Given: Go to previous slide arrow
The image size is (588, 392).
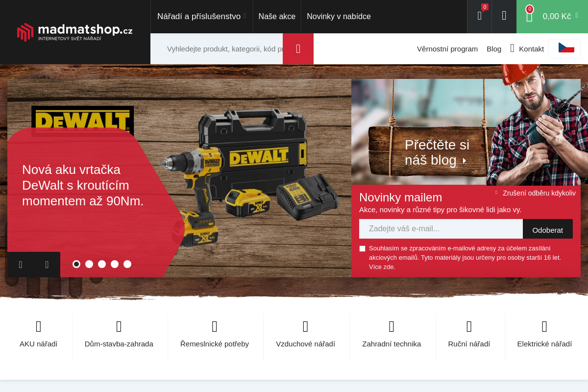Looking at the screenshot, I should [21, 265].
